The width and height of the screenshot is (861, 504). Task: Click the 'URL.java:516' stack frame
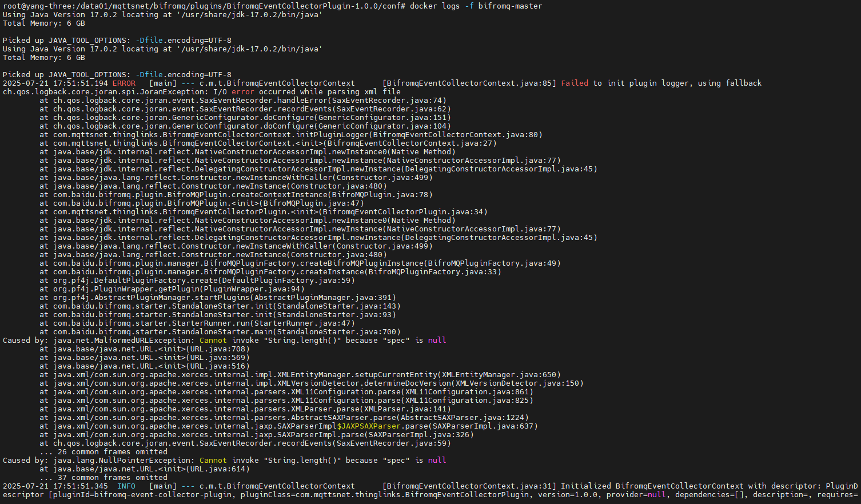[x=145, y=366]
